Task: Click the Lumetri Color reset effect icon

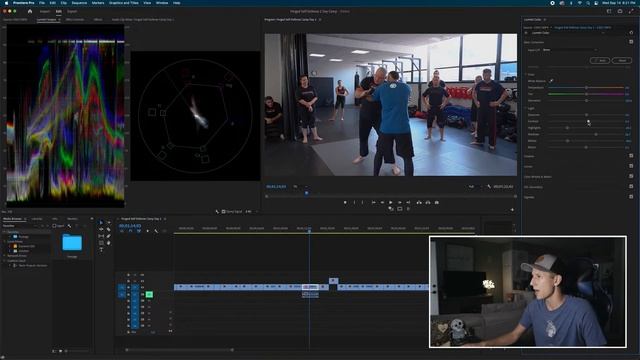Action: coord(631,33)
